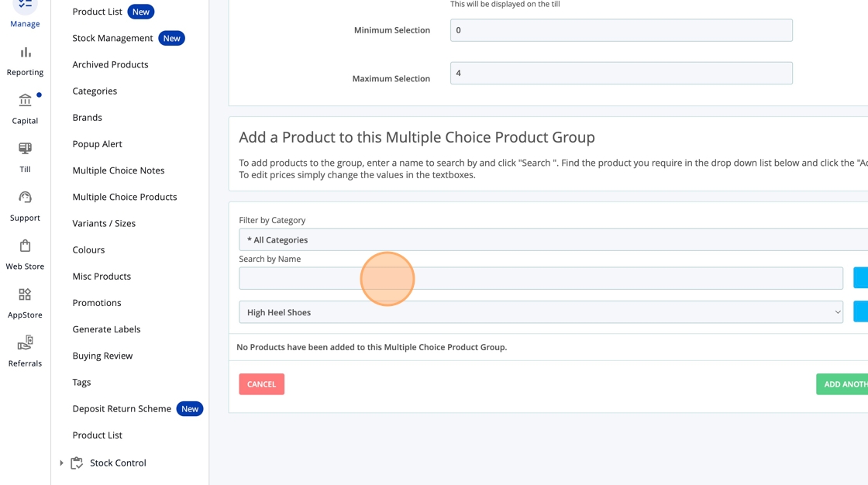
Task: Click the blue button beside product dropdown
Action: coord(861,311)
